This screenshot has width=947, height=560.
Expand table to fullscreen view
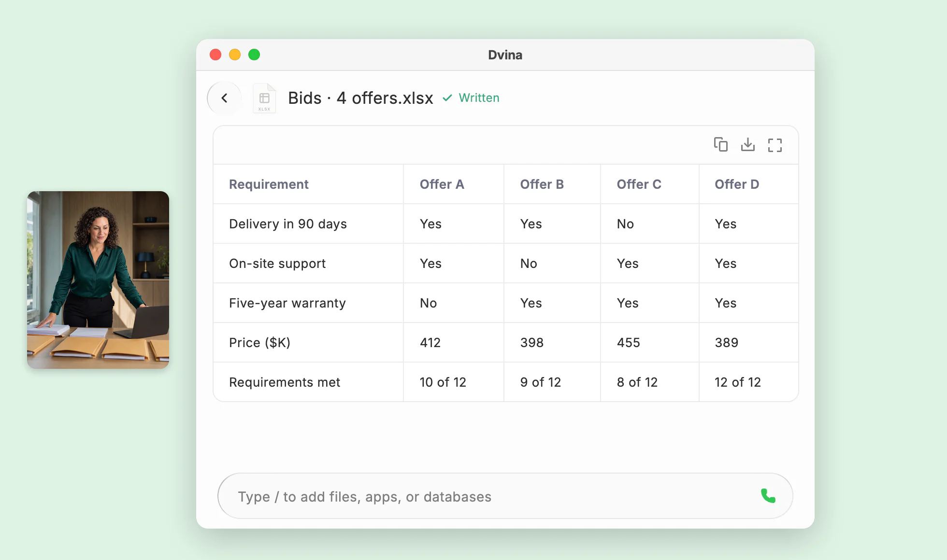pos(775,145)
